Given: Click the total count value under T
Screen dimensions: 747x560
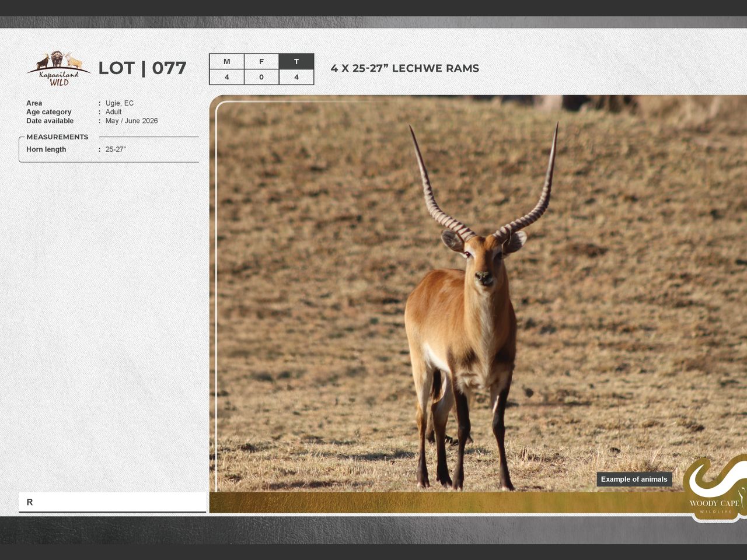Looking at the screenshot, I should coord(296,77).
